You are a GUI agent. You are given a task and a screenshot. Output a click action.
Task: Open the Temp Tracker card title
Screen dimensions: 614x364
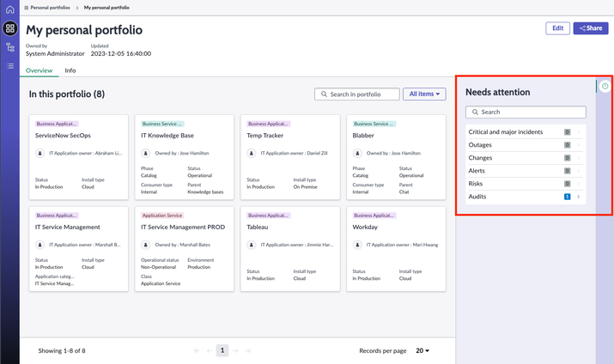pos(264,136)
